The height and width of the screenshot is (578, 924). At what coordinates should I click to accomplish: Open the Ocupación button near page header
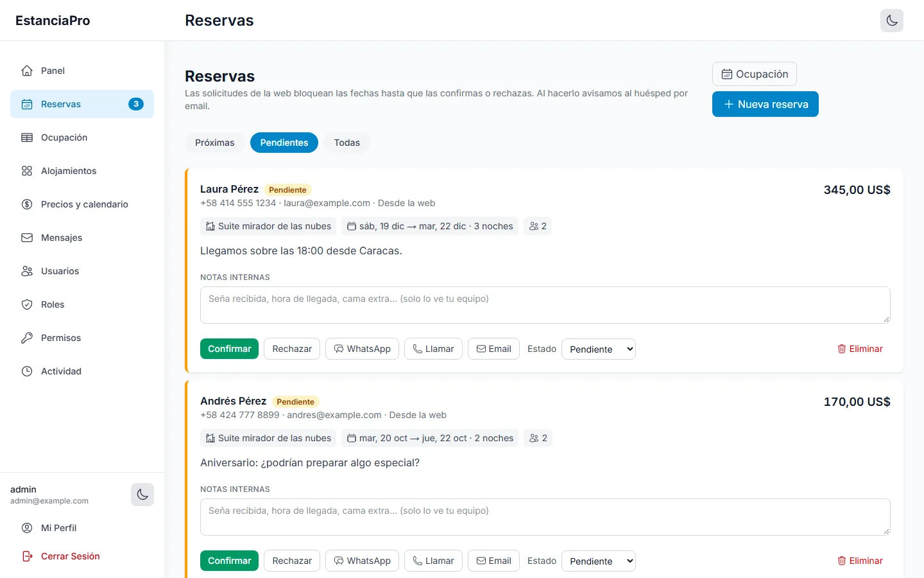pyautogui.click(x=755, y=74)
